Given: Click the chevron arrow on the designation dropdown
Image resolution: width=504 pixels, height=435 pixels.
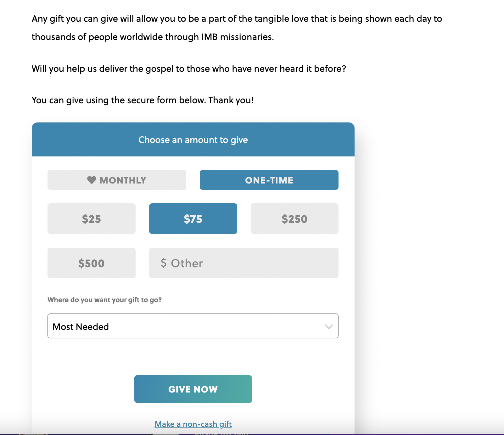Looking at the screenshot, I should tap(329, 326).
